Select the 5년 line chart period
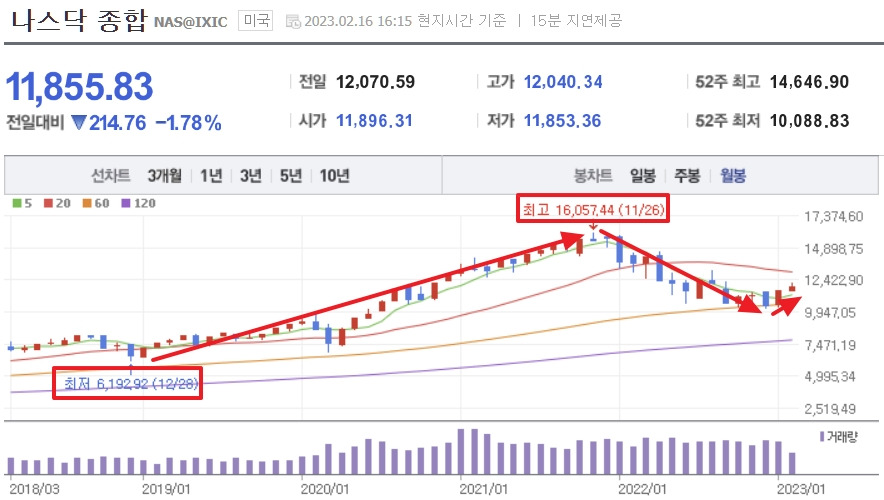 click(291, 176)
